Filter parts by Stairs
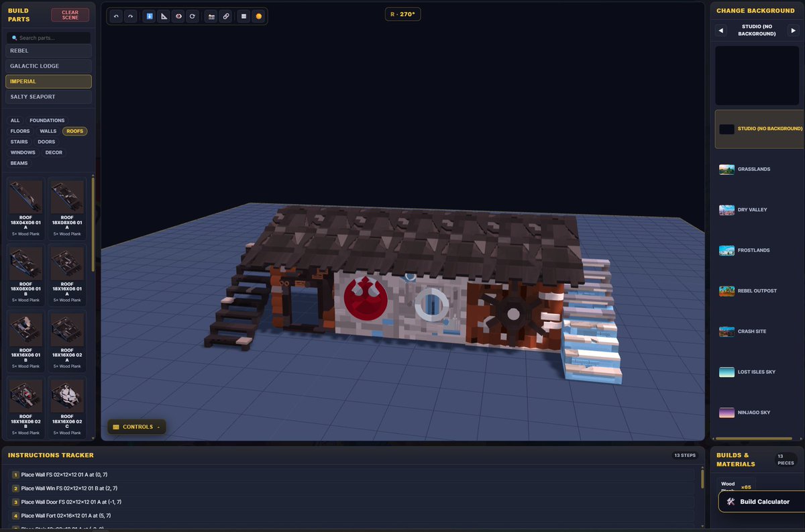805x532 pixels. pos(19,142)
